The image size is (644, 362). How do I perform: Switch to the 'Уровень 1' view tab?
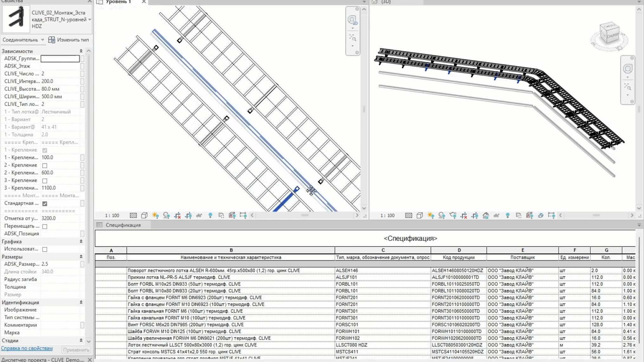(x=118, y=2)
